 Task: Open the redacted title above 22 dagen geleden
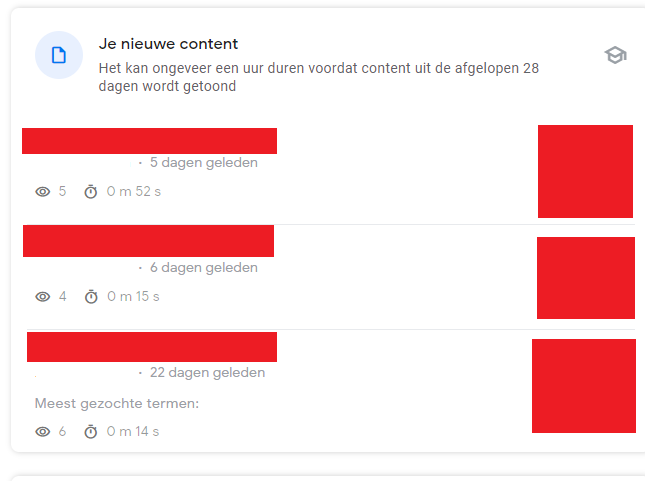click(x=152, y=347)
